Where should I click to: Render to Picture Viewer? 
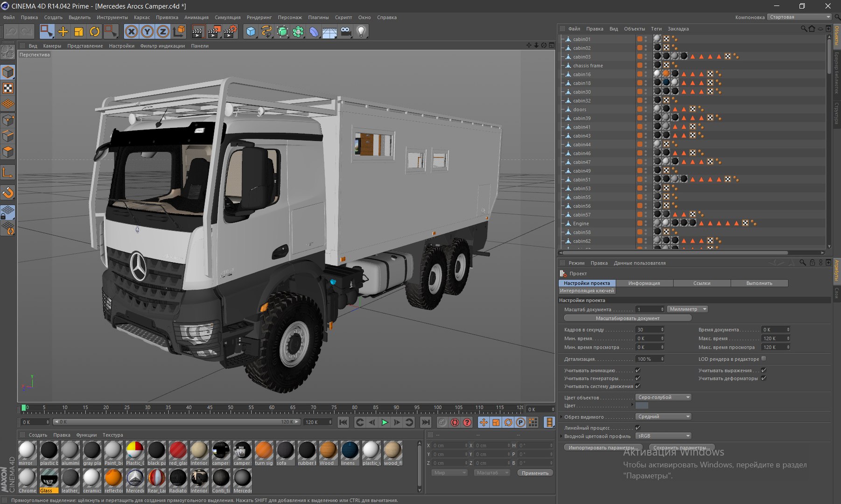(214, 31)
